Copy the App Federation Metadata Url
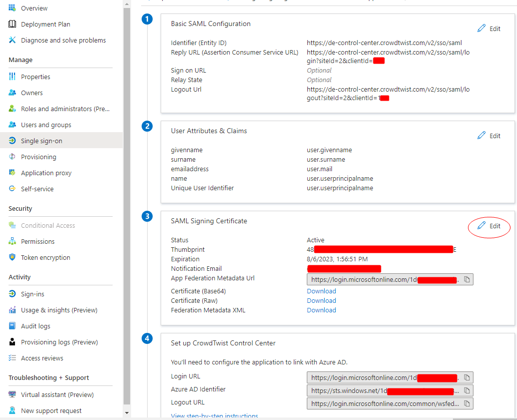The height and width of the screenshot is (420, 517). tap(467, 279)
